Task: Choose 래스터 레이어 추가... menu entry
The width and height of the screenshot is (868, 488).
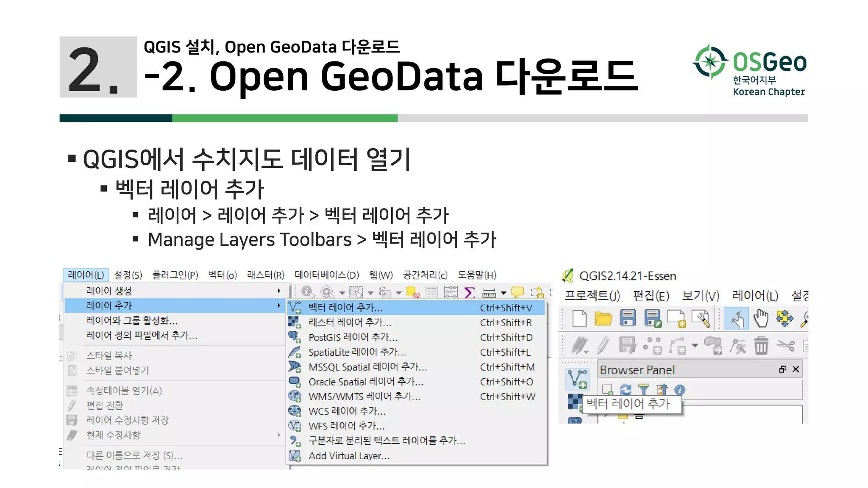Action: click(x=416, y=322)
